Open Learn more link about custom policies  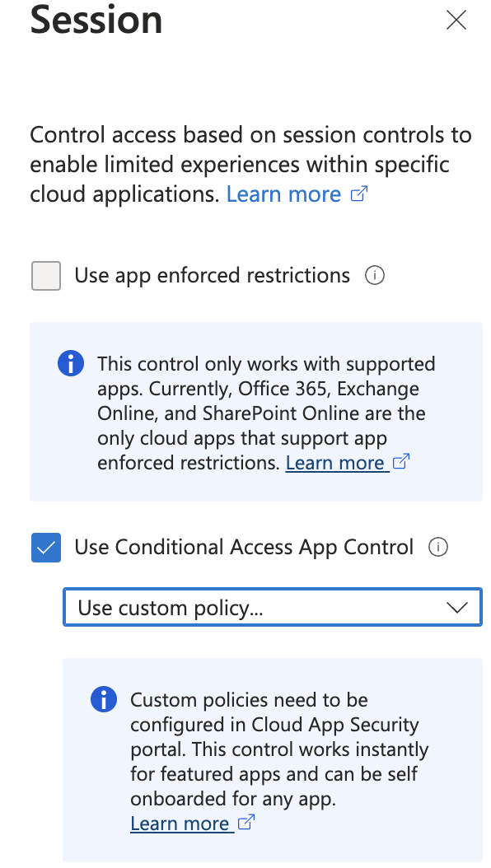point(180,824)
